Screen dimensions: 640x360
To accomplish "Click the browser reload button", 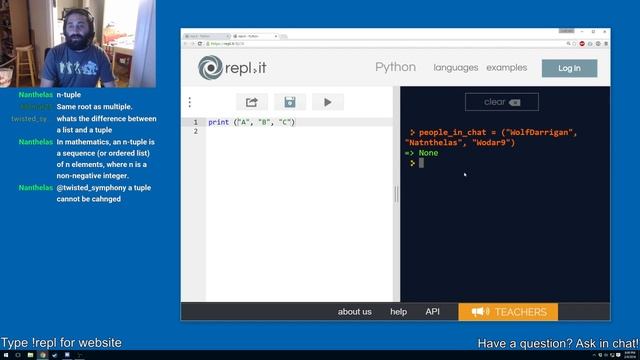I will (x=200, y=44).
